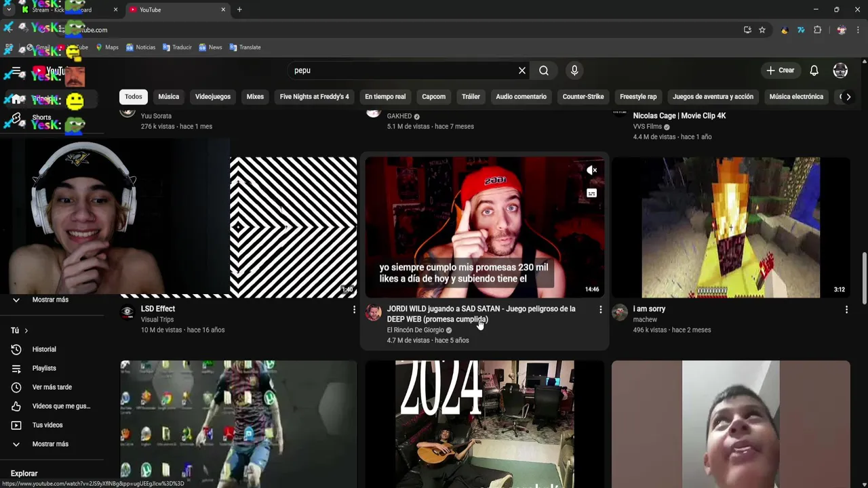868x488 pixels.
Task: Select the Videojuegos filter chip
Action: click(213, 96)
